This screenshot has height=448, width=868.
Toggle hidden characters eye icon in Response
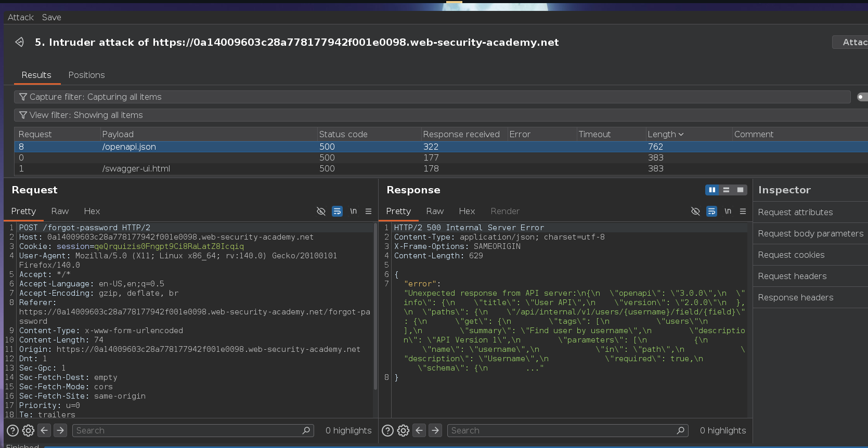point(695,211)
